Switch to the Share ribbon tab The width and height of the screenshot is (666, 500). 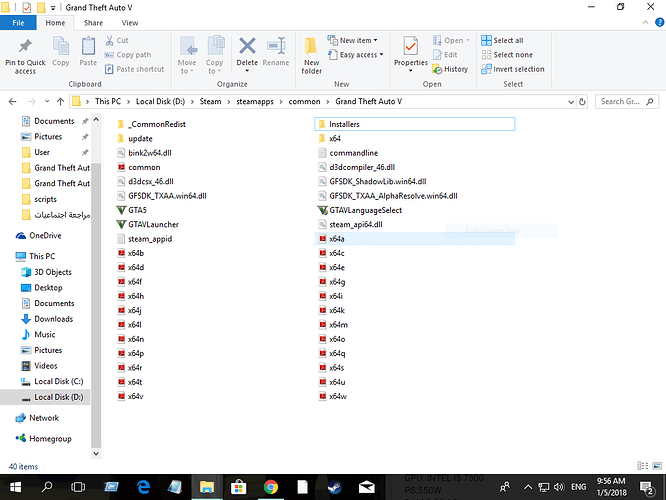point(93,23)
